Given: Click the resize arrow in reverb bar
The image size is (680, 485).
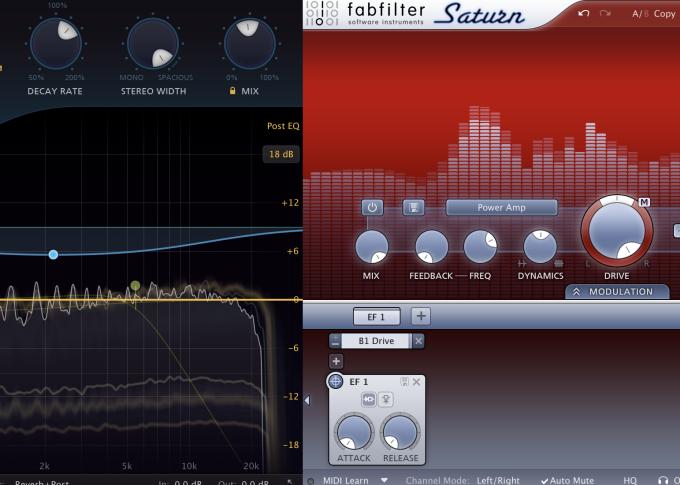Looking at the screenshot, I should pyautogui.click(x=290, y=482).
